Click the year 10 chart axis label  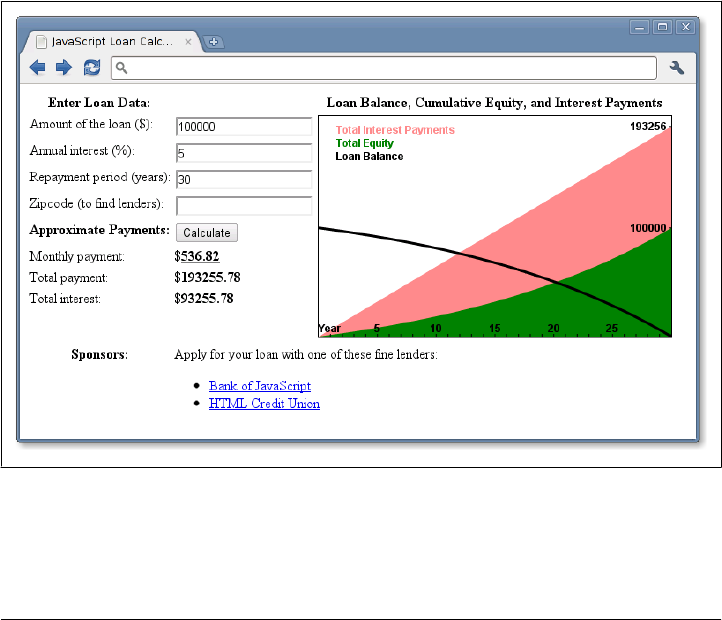[x=436, y=328]
